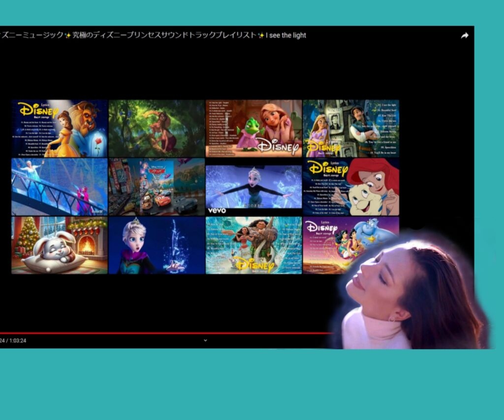Open Rapunzel and Flynn wanted posters thumbnail
504x420 pixels.
click(350, 129)
